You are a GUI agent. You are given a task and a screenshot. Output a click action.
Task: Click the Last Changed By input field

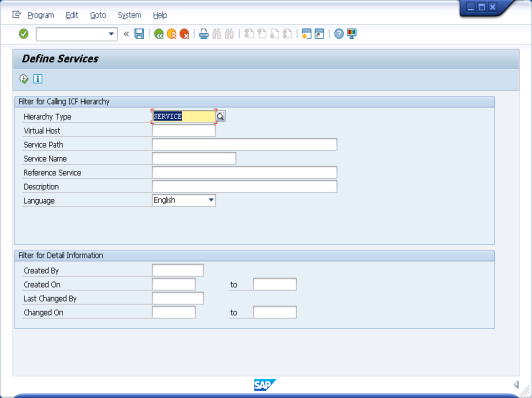(178, 298)
